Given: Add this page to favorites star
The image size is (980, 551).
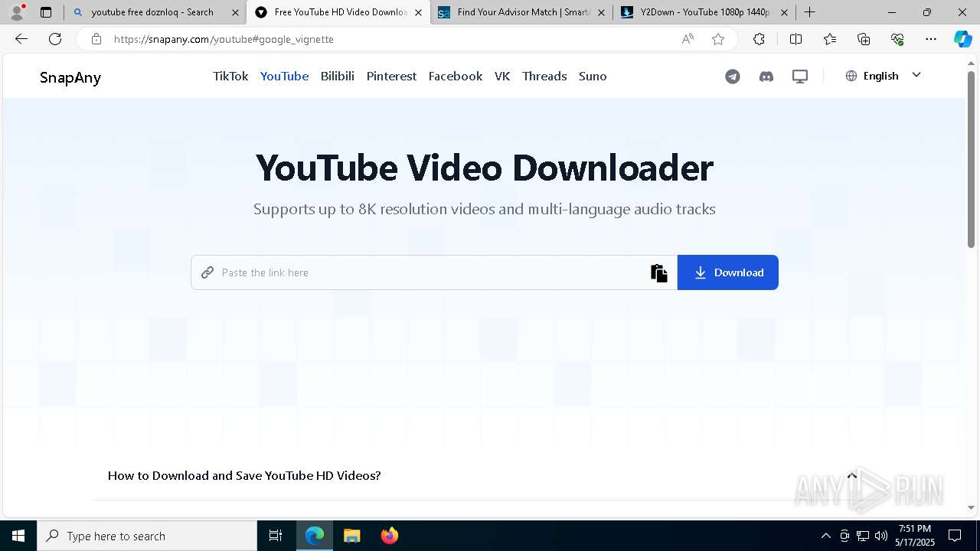Looking at the screenshot, I should pos(718,39).
